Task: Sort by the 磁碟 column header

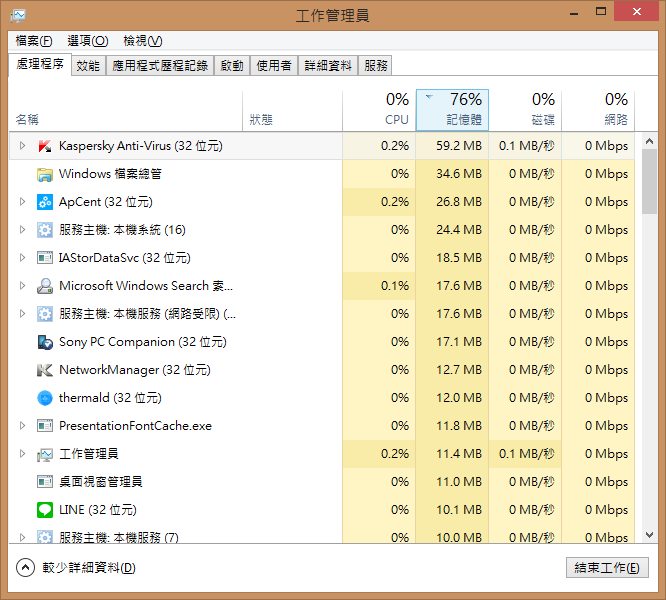Action: [x=525, y=110]
